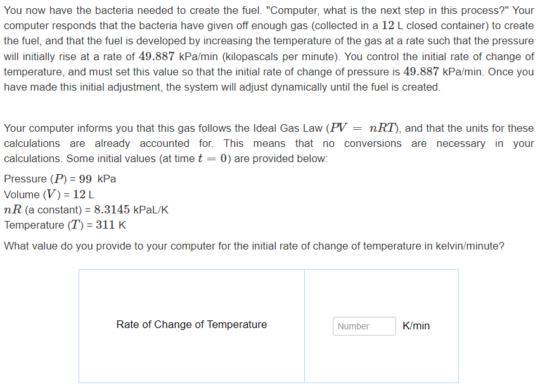Select the Volume (V) = 12 L line
This screenshot has width=554, height=392.
click(49, 194)
